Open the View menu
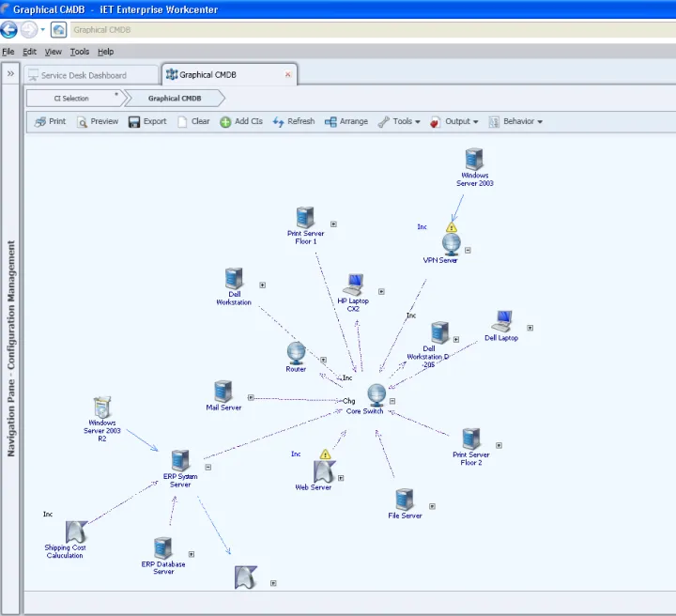Viewport: 676px width, 616px height. (54, 52)
